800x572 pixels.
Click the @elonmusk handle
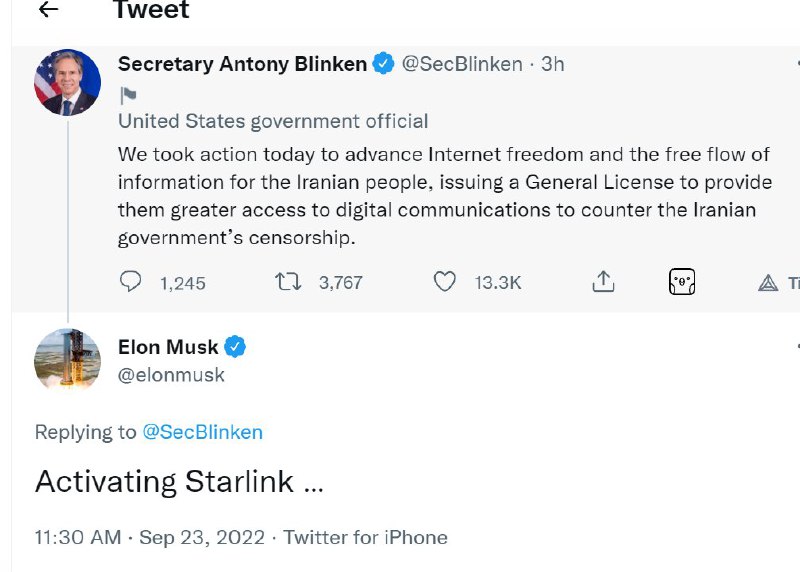pyautogui.click(x=171, y=375)
